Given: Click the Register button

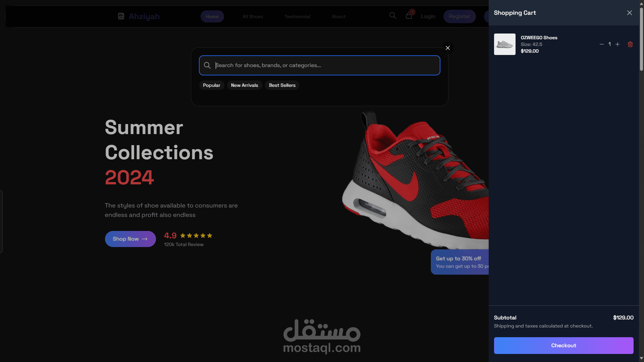Looking at the screenshot, I should click(459, 16).
